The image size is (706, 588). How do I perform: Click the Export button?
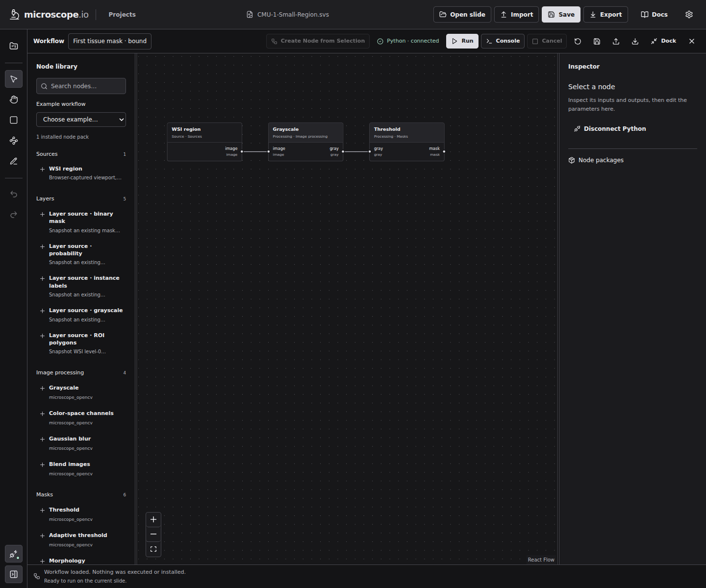point(605,15)
